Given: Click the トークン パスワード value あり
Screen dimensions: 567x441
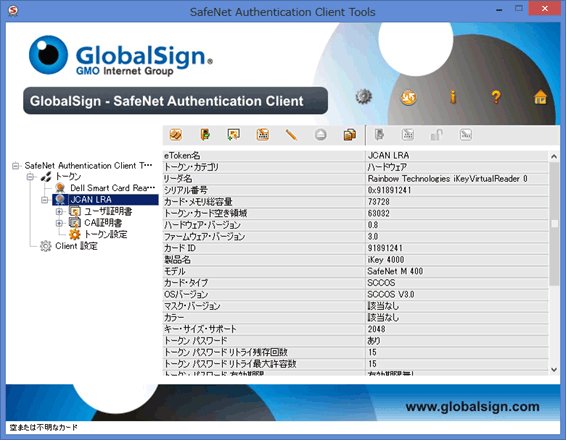Looking at the screenshot, I should [x=374, y=341].
